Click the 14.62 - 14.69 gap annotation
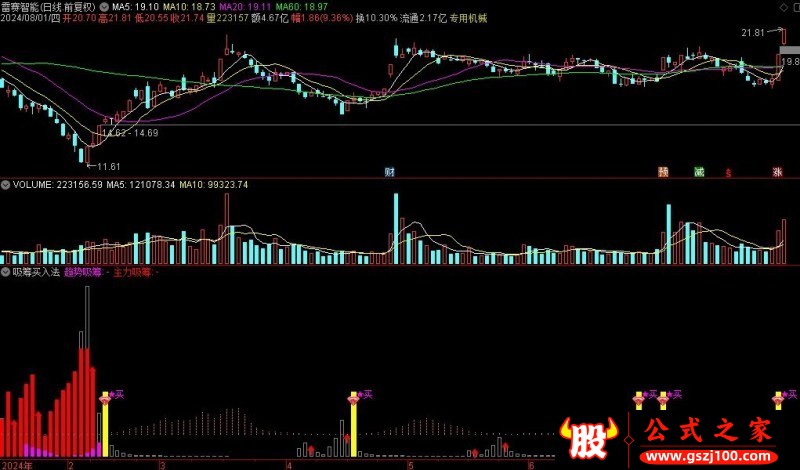 point(130,133)
